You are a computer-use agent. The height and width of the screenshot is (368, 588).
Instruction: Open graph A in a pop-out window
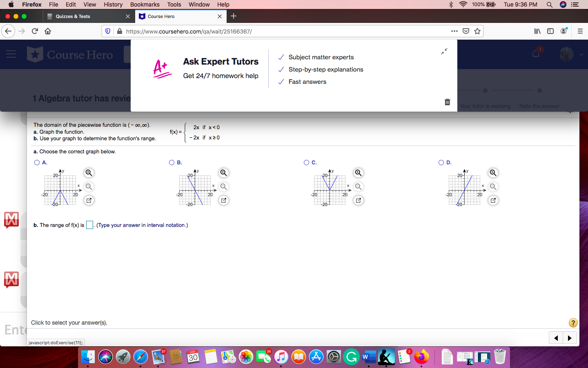coord(89,200)
